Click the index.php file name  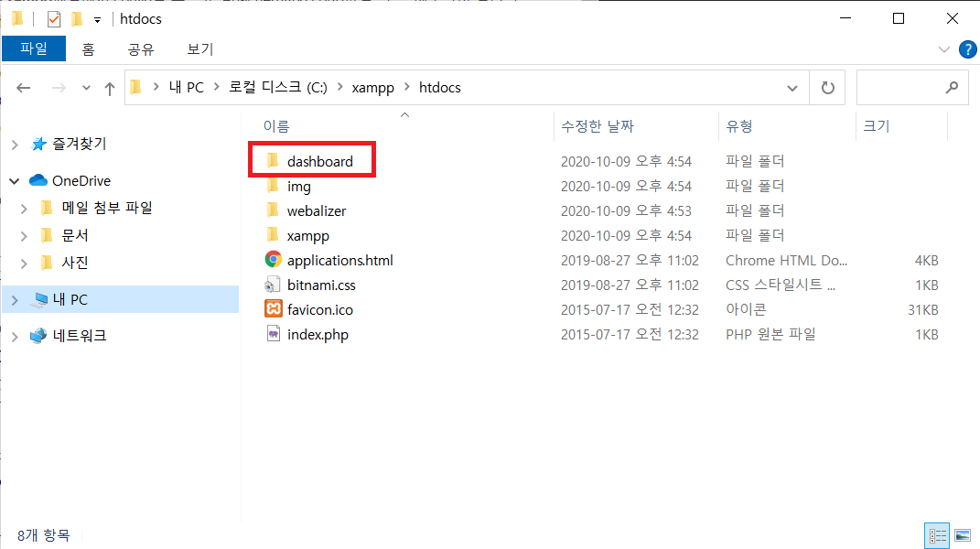318,335
